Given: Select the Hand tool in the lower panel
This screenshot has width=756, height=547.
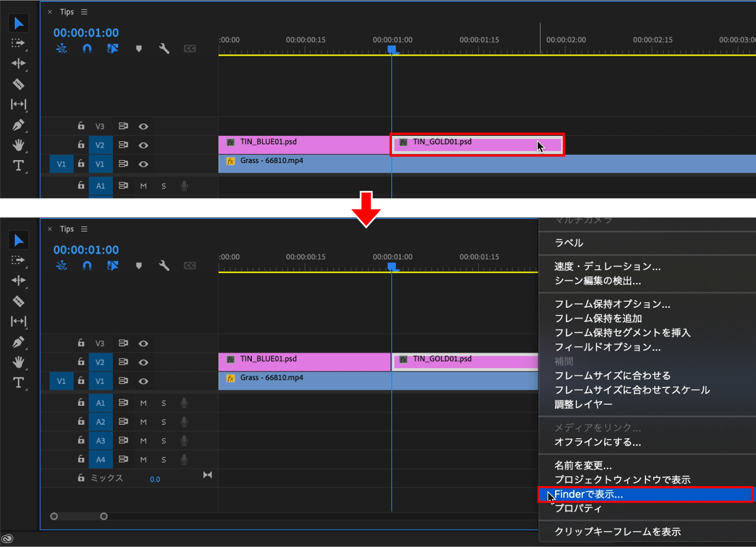Looking at the screenshot, I should 19,362.
